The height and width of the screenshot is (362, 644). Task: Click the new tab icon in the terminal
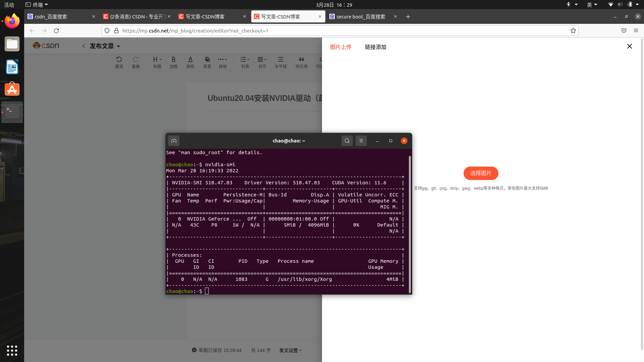(174, 141)
